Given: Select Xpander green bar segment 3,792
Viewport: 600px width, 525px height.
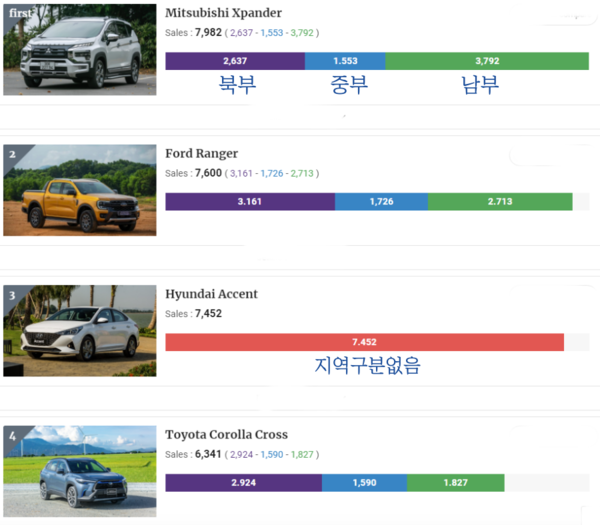Looking at the screenshot, I should (487, 61).
